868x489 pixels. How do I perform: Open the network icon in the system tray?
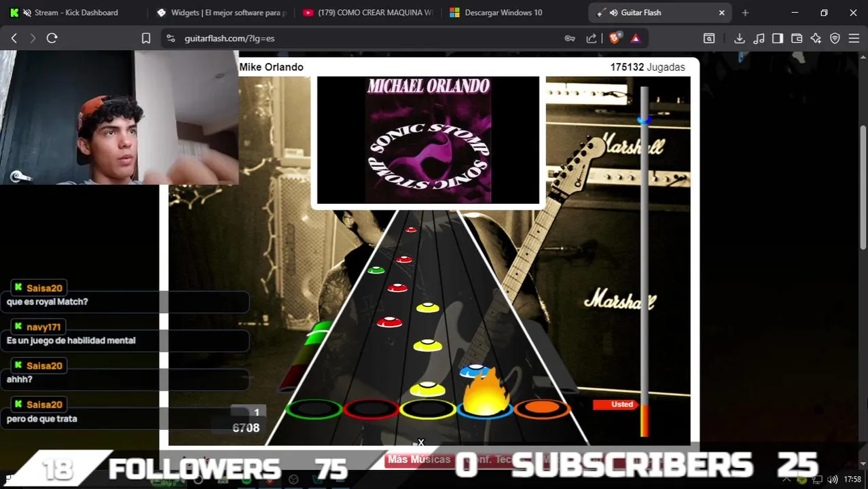pos(817,479)
